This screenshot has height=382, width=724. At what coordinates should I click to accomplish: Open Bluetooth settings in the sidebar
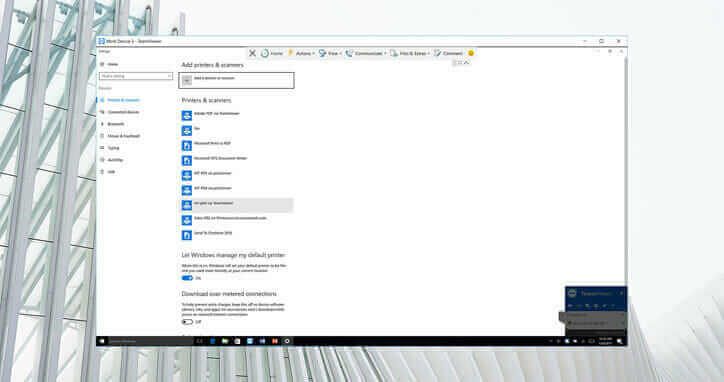point(113,124)
